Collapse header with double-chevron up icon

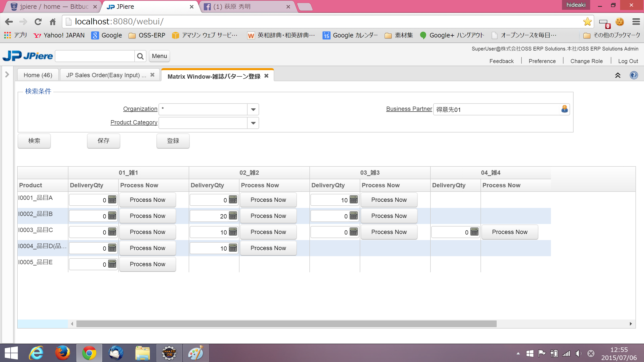618,75
